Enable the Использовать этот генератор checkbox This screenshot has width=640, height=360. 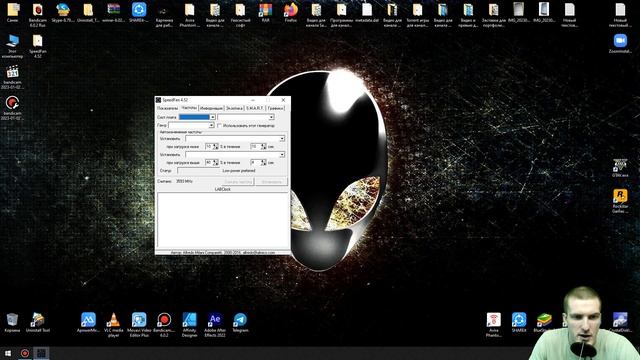click(220, 125)
